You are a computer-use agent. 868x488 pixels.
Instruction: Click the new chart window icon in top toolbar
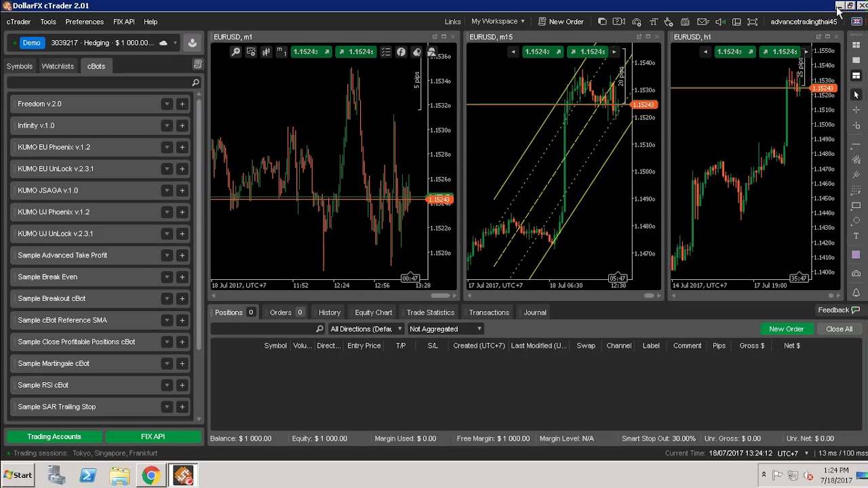click(602, 22)
